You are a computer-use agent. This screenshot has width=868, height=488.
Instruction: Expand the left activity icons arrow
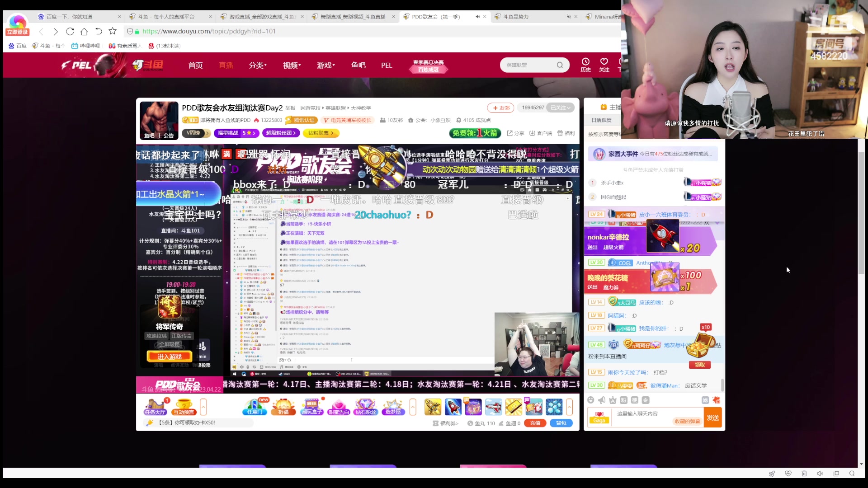tap(203, 407)
